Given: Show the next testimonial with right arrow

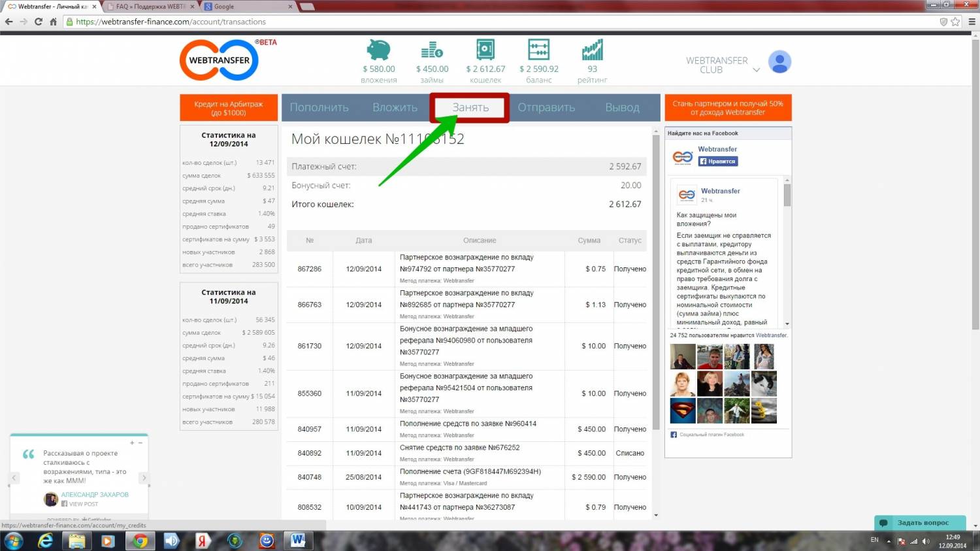Looking at the screenshot, I should pyautogui.click(x=144, y=478).
